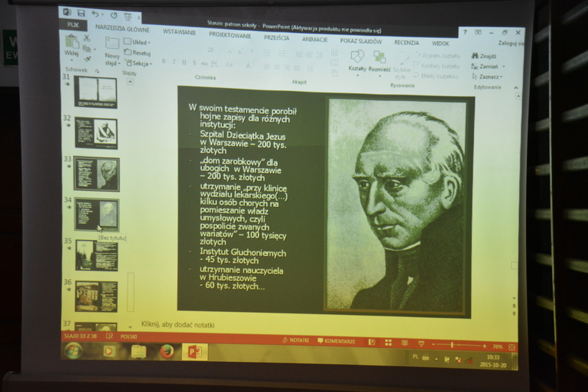Open the WSTAWIANIE ribbon tab
588x392 pixels.
click(179, 32)
